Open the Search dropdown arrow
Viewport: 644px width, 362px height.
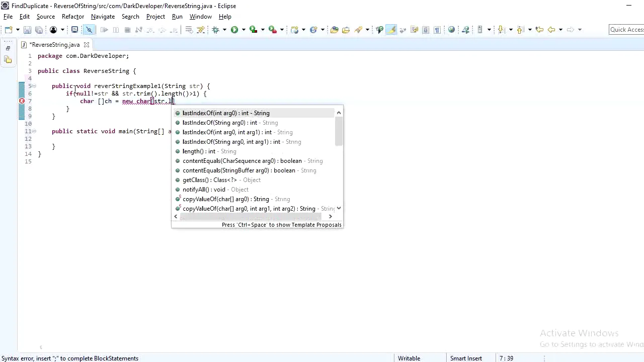[367, 30]
